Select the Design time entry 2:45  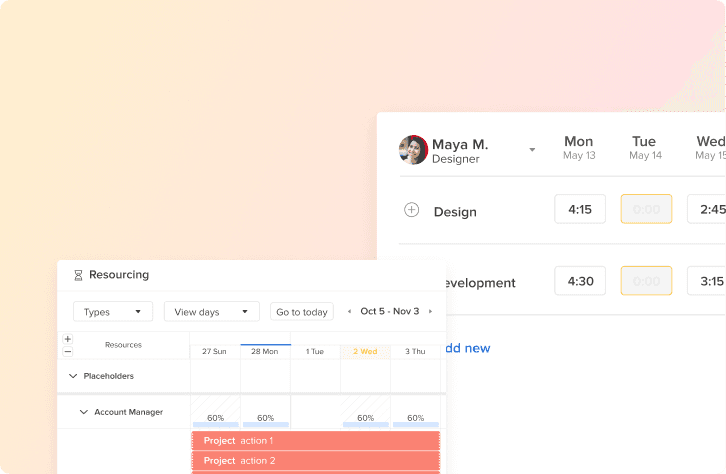click(707, 209)
